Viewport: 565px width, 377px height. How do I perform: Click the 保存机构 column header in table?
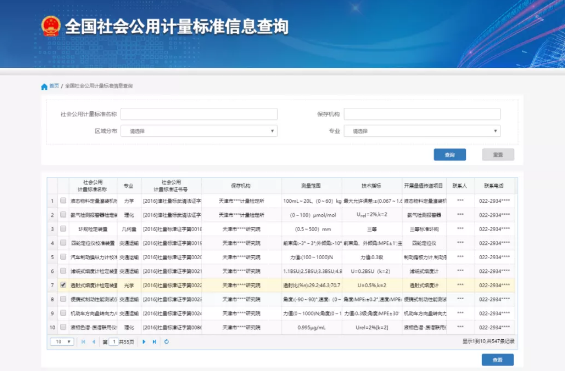241,186
